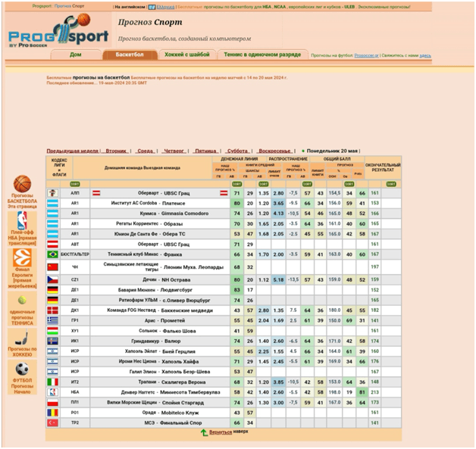The width and height of the screenshot is (476, 449).
Task: Show Суббота predictions
Action: pyautogui.click(x=238, y=151)
